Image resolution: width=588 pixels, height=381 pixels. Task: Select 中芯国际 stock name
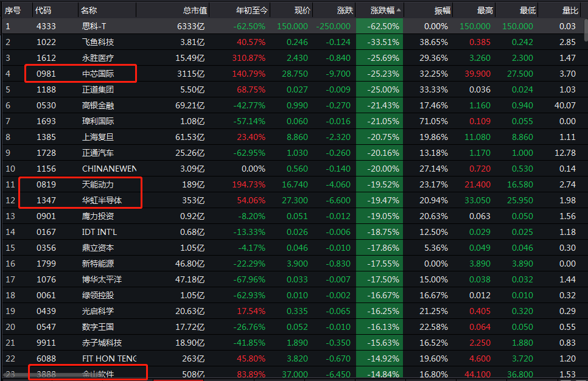[x=98, y=74]
